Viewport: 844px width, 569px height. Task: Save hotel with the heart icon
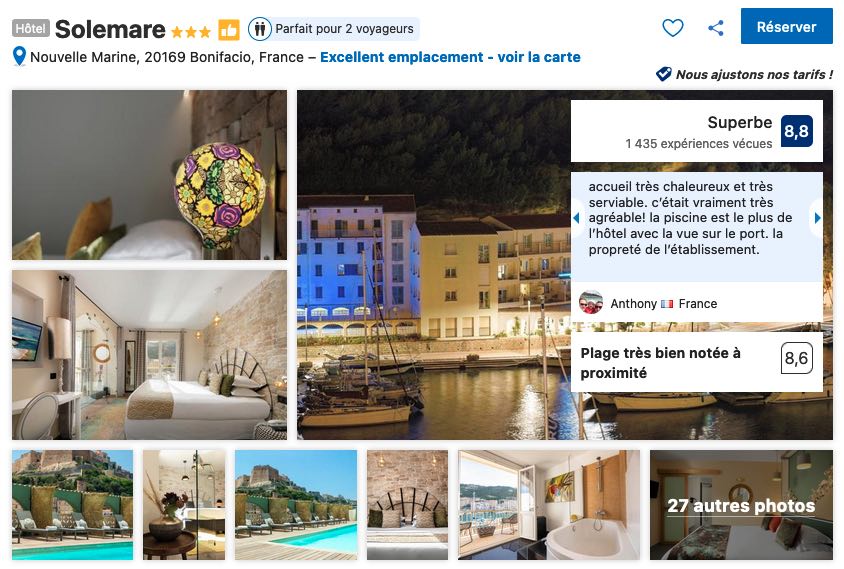[x=672, y=27]
